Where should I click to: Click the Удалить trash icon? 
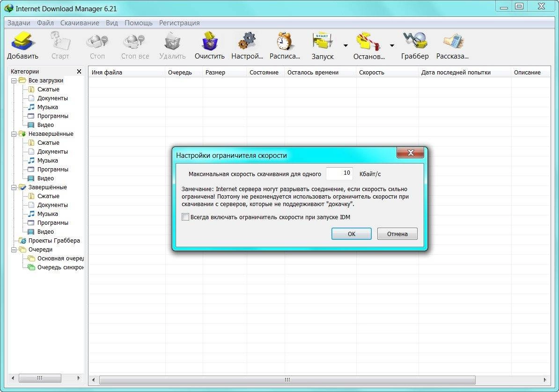point(173,41)
